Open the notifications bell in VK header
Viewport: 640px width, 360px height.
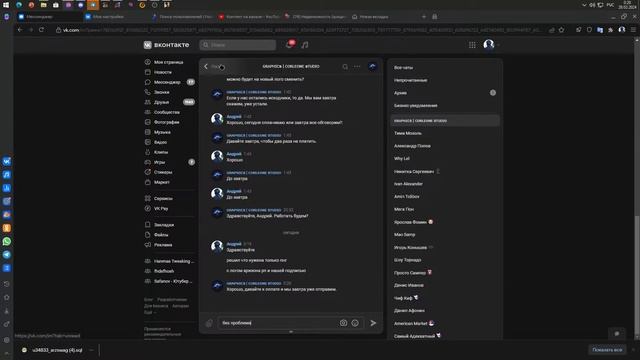click(x=290, y=44)
